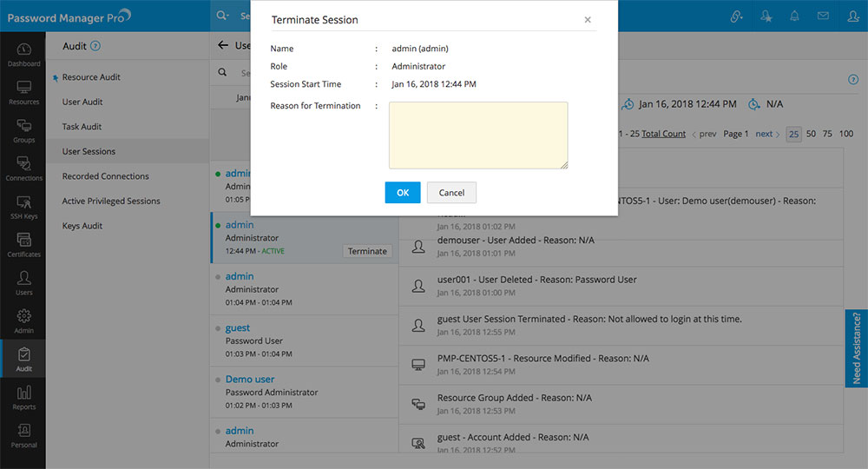The height and width of the screenshot is (469, 868).
Task: Select Recorded Connections menu item
Action: click(x=105, y=176)
